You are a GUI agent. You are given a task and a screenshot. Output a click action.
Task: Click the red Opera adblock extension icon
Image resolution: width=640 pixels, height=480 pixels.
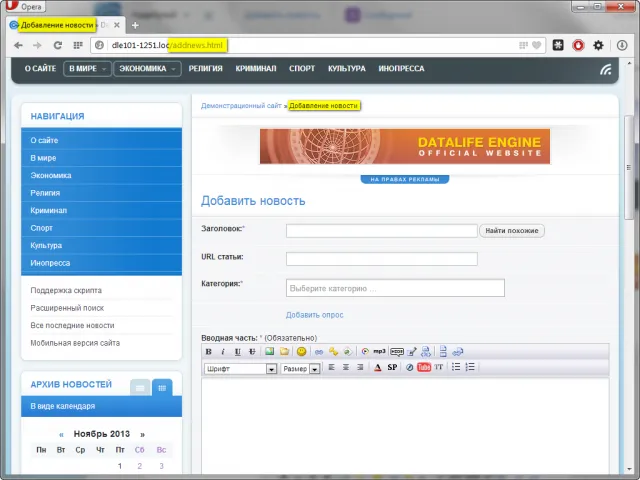578,45
